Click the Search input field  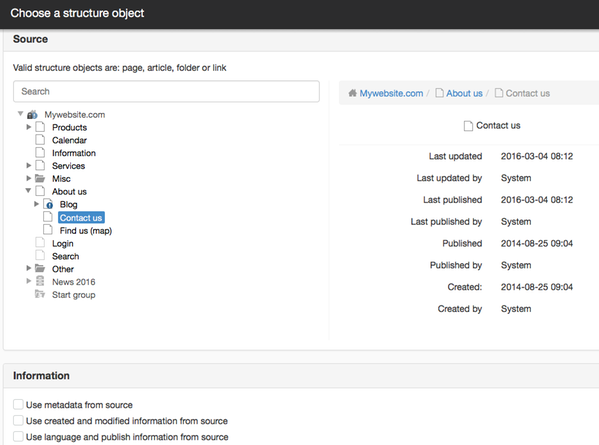tap(166, 91)
